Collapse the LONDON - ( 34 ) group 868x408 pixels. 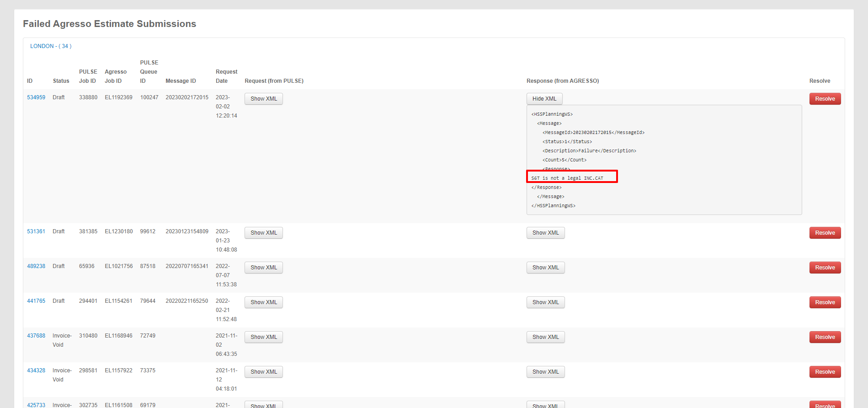51,46
